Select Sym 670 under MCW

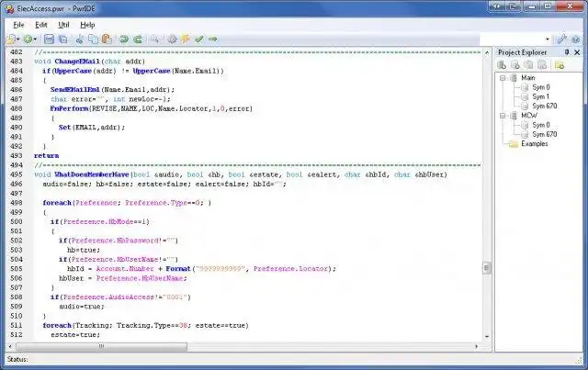tap(545, 134)
